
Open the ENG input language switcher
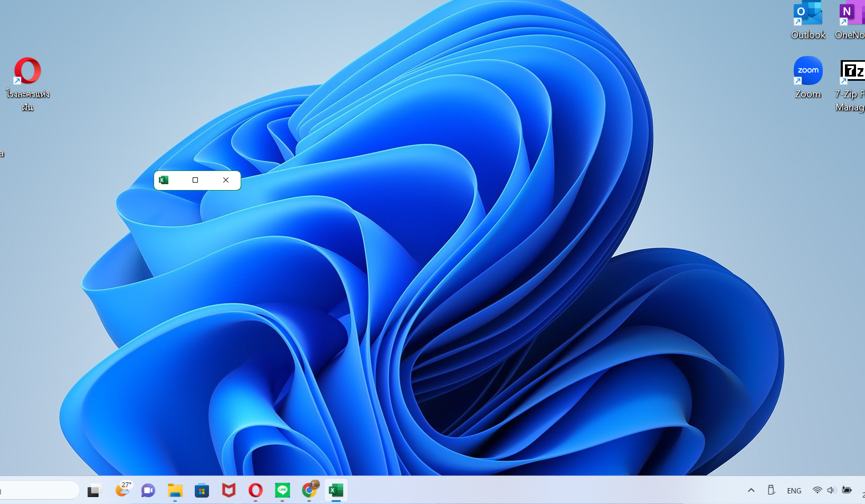[794, 491]
